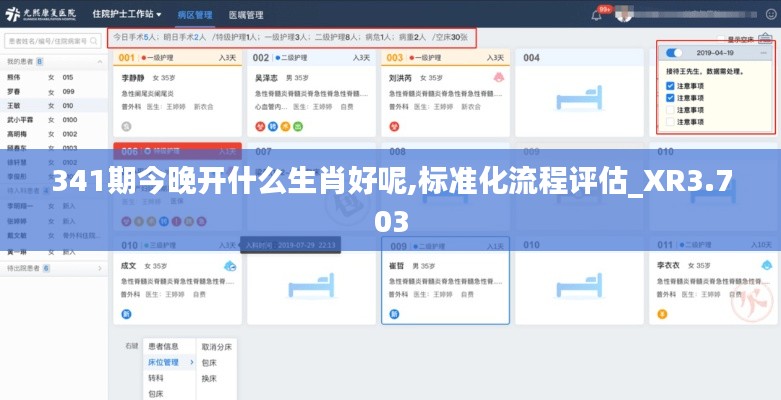This screenshot has height=400, width=781.
Task: Click the red status badge under 刘洪芮
Action: pyautogui.click(x=393, y=126)
